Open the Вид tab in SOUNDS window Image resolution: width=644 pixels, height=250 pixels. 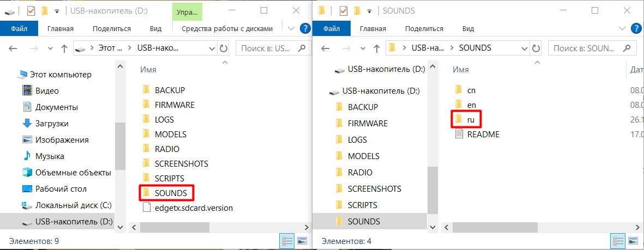click(468, 29)
